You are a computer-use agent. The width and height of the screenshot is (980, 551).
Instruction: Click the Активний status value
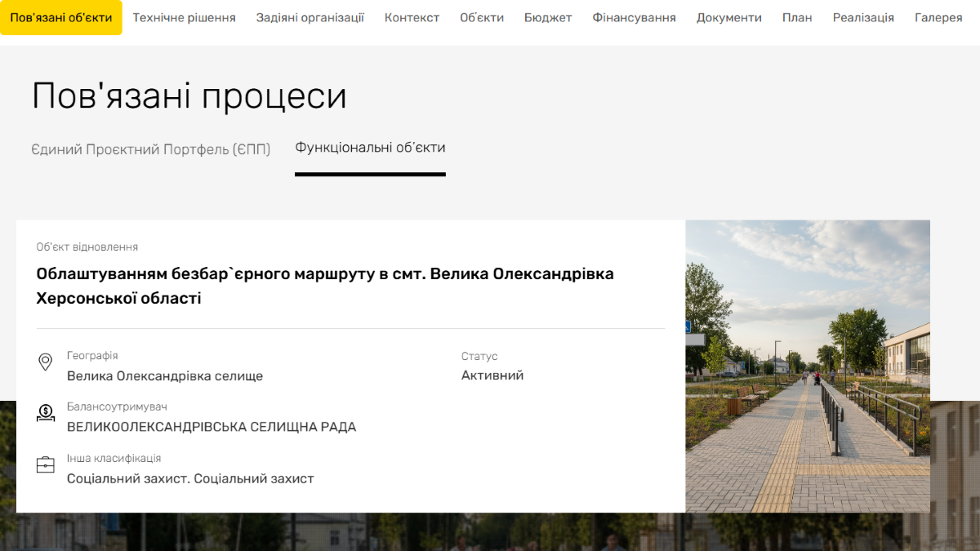pos(492,375)
